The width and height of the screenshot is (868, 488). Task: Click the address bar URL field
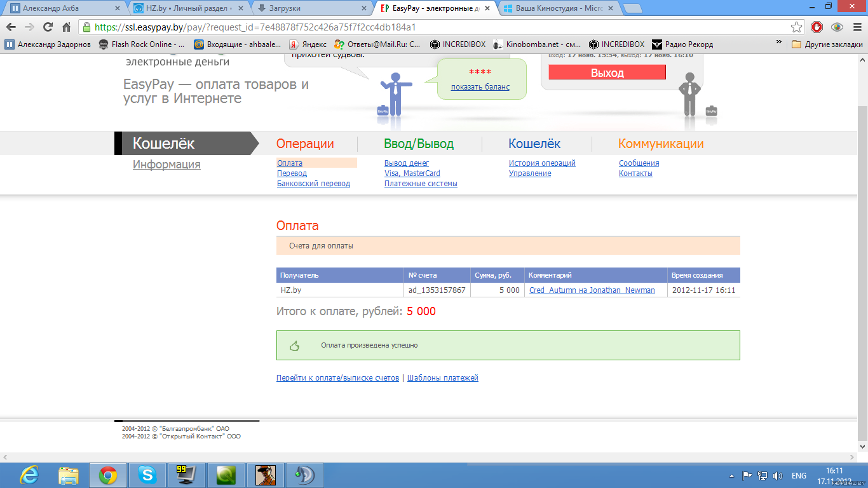[438, 27]
